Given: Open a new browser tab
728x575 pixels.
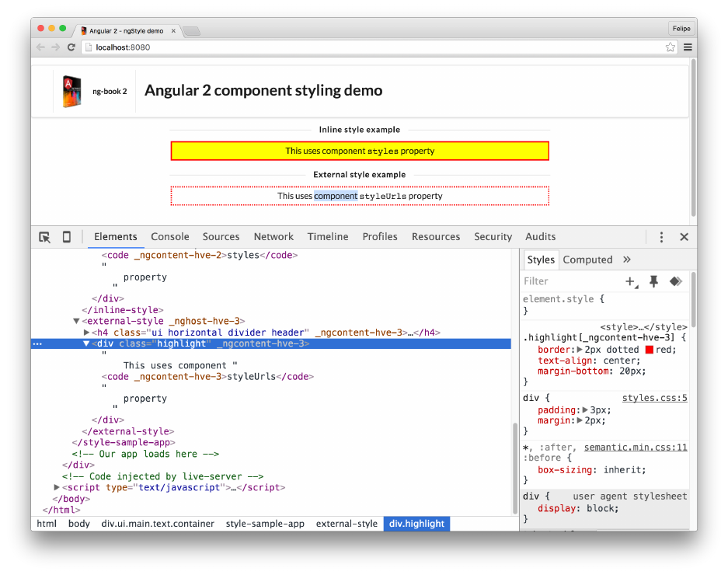Looking at the screenshot, I should point(191,31).
